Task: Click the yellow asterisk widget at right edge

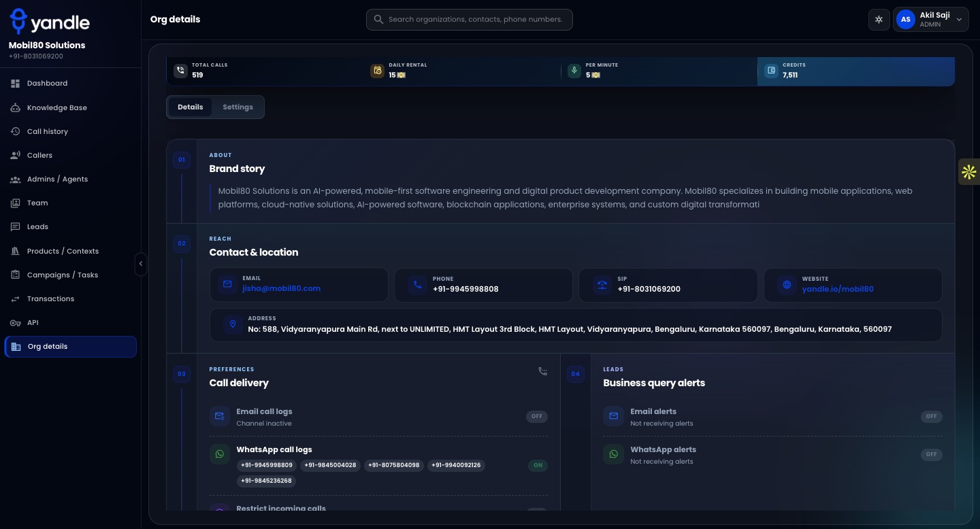Action: coord(969,172)
